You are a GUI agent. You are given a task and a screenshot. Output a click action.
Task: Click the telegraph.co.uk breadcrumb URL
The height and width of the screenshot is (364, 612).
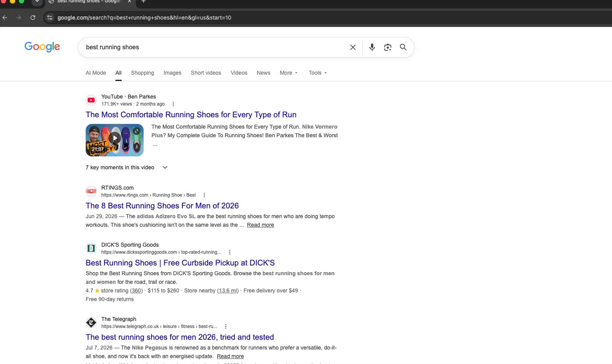[159, 326]
